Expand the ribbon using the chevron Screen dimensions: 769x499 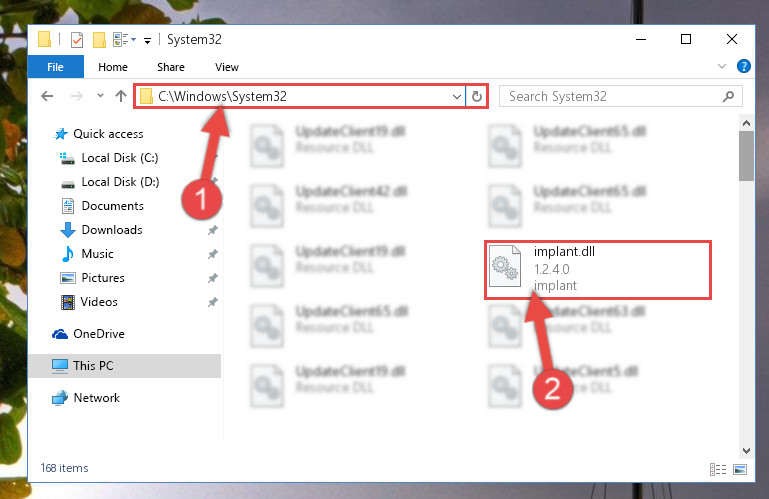click(x=721, y=66)
